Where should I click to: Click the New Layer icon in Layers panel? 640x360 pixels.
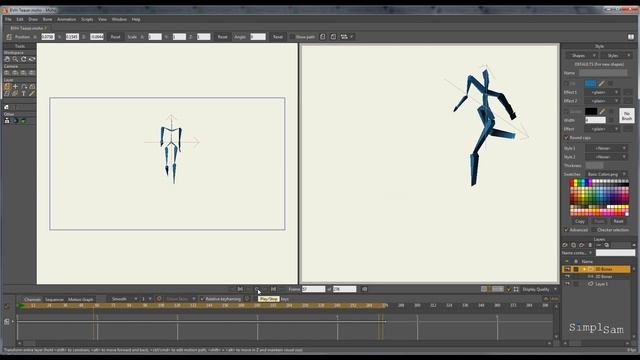(565, 245)
